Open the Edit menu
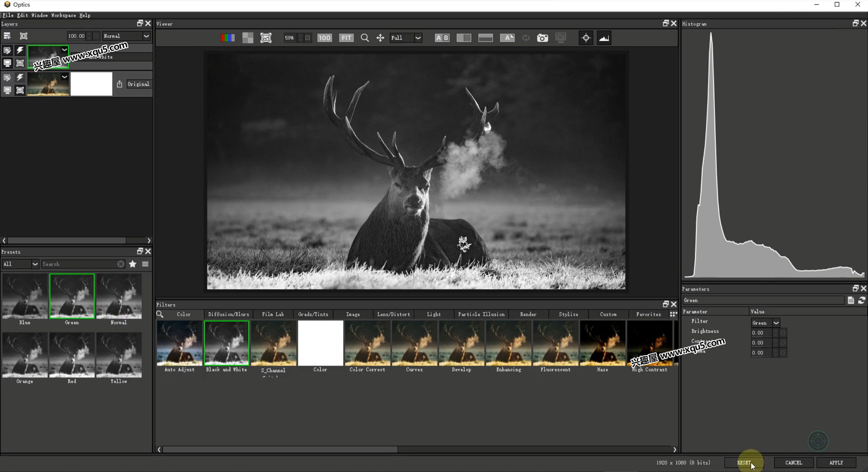Screen dimensions: 868x472 pos(23,15)
